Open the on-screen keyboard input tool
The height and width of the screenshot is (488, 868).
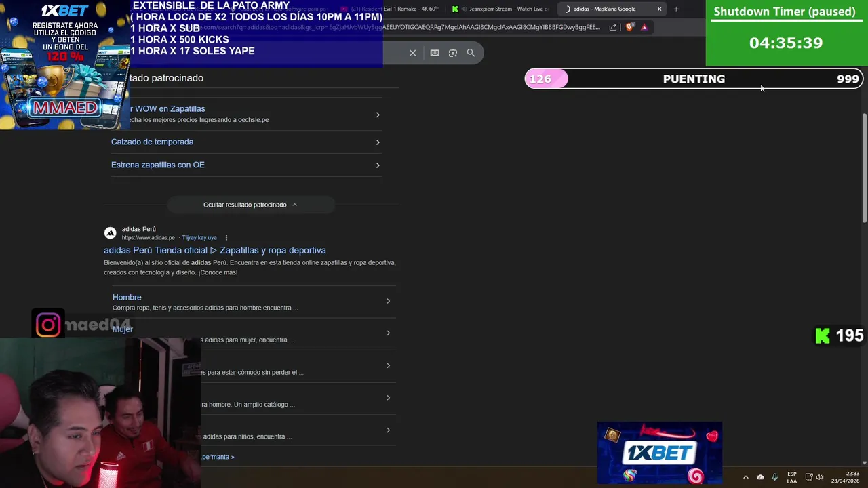pyautogui.click(x=435, y=53)
